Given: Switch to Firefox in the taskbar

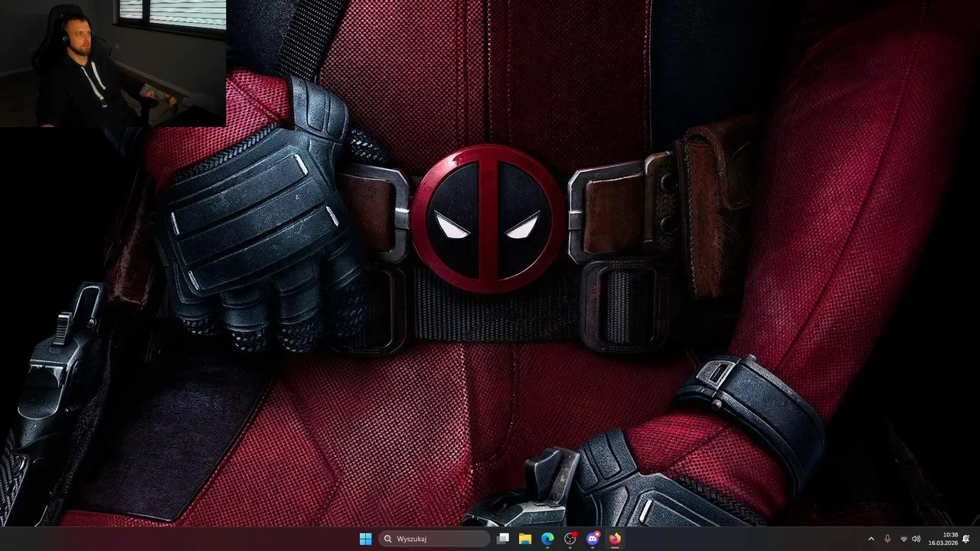Looking at the screenshot, I should (x=615, y=539).
